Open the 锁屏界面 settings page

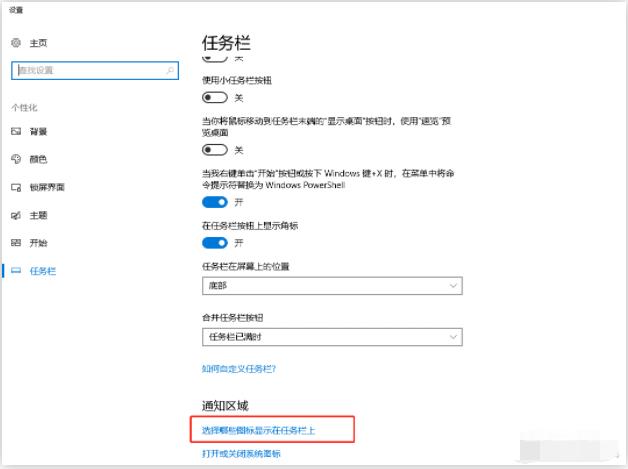tap(47, 187)
